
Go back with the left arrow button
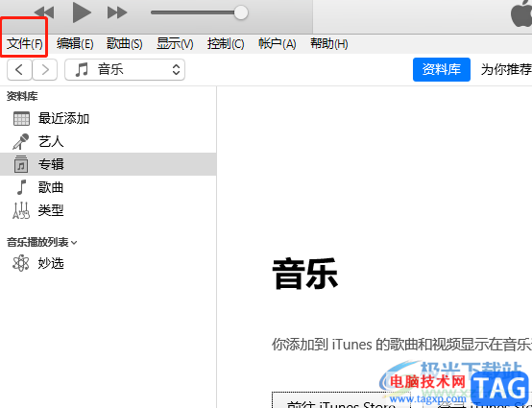pyautogui.click(x=19, y=69)
